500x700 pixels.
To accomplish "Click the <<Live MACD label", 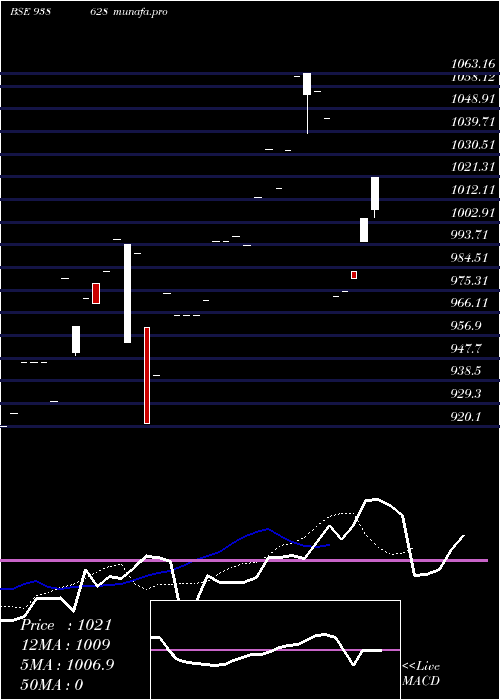I will tap(421, 674).
